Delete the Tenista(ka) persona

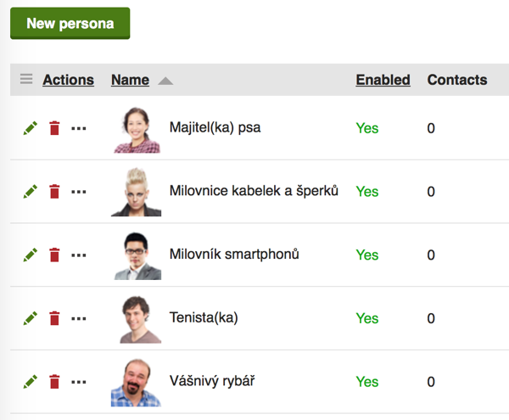54,318
